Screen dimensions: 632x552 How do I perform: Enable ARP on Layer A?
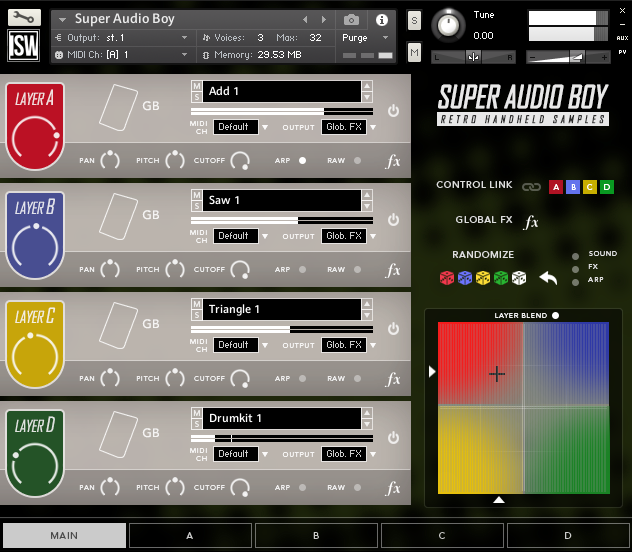pyautogui.click(x=303, y=160)
